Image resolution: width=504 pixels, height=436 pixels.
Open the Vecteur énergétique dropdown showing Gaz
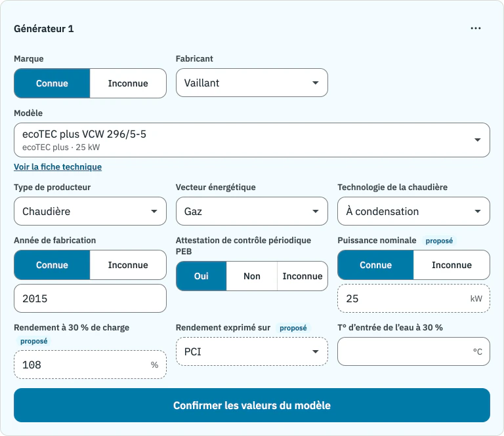(252, 211)
